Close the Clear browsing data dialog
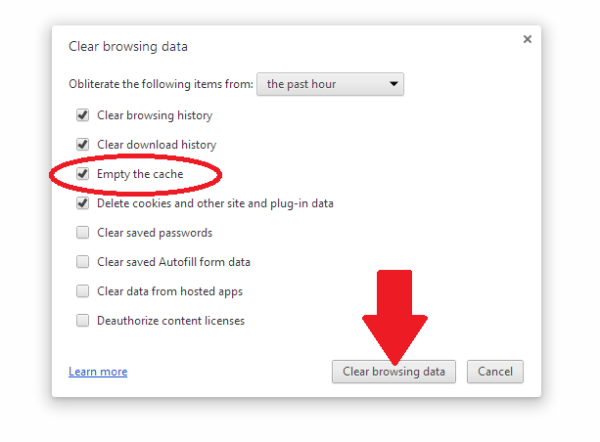Image resolution: width=600 pixels, height=442 pixels. (527, 39)
